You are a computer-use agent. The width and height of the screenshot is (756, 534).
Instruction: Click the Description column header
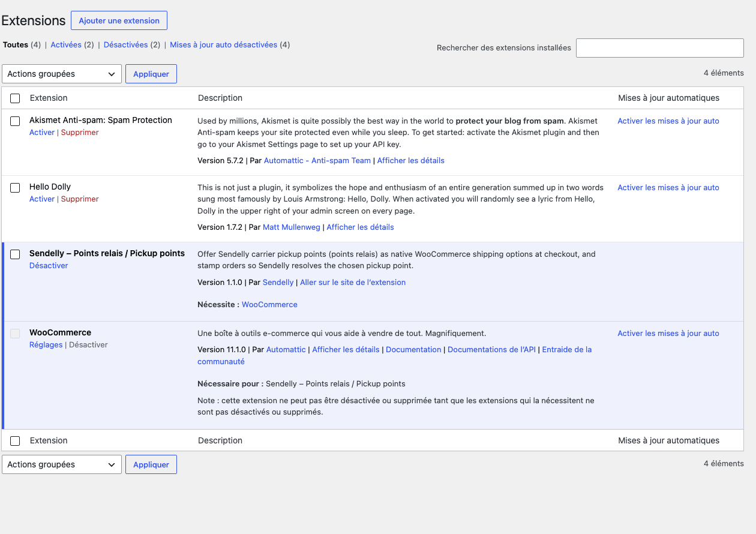click(x=220, y=98)
